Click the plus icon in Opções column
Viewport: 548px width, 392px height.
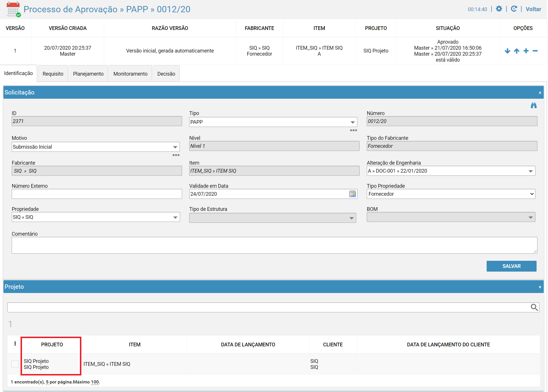click(526, 51)
